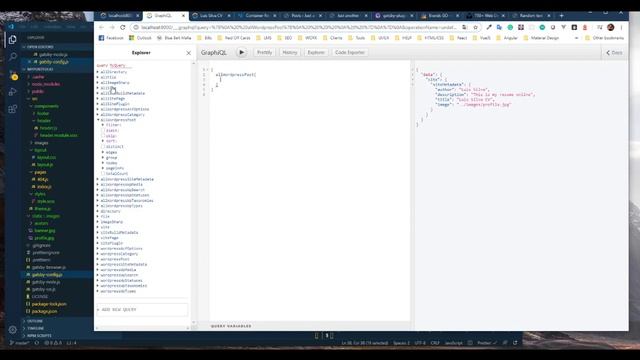Open the Outlook bookmark
This screenshot has width=640, height=360.
[x=140, y=38]
